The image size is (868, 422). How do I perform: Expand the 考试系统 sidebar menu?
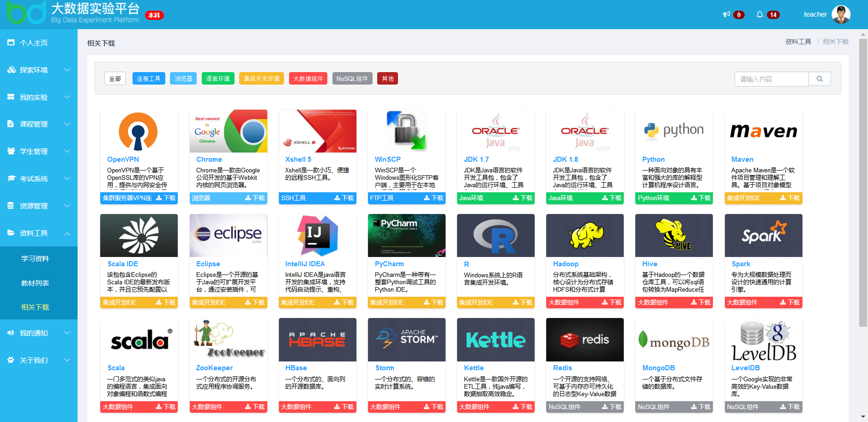click(39, 178)
